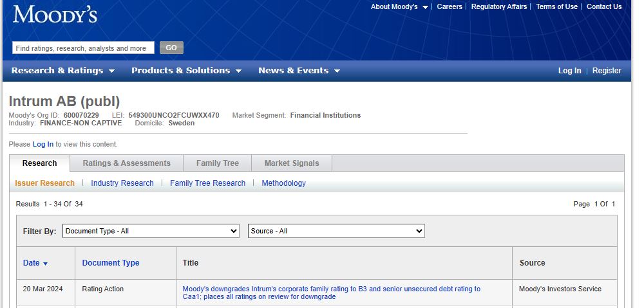
Task: Click the Market Segment value Financial Institutions
Action: [x=325, y=115]
